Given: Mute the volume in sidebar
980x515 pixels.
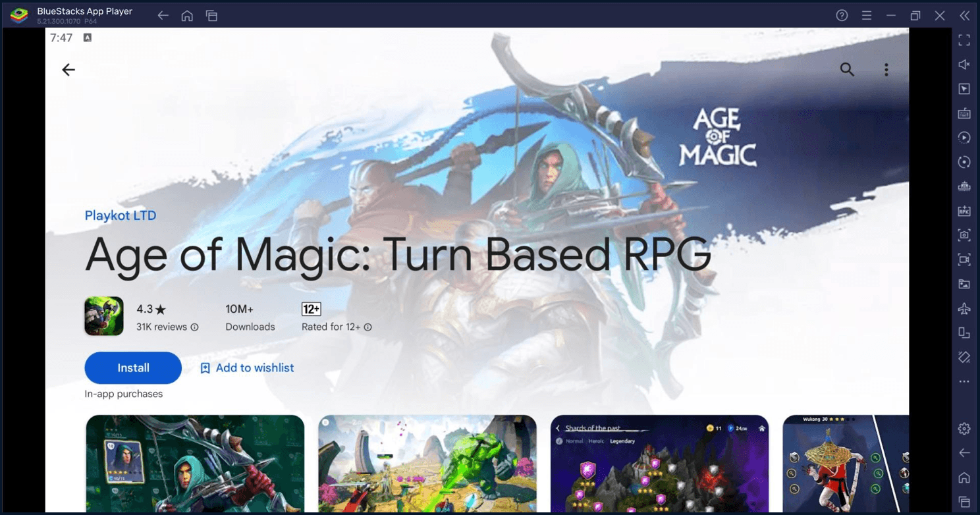Looking at the screenshot, I should [x=964, y=65].
